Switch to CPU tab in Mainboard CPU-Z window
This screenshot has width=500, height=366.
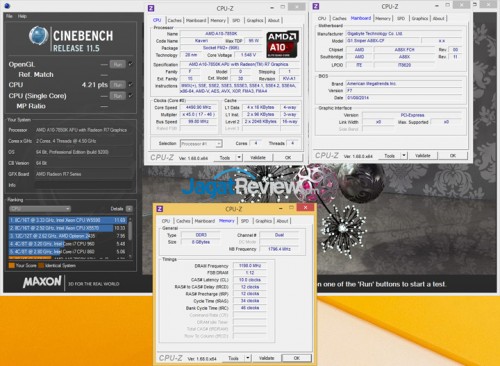(322, 18)
